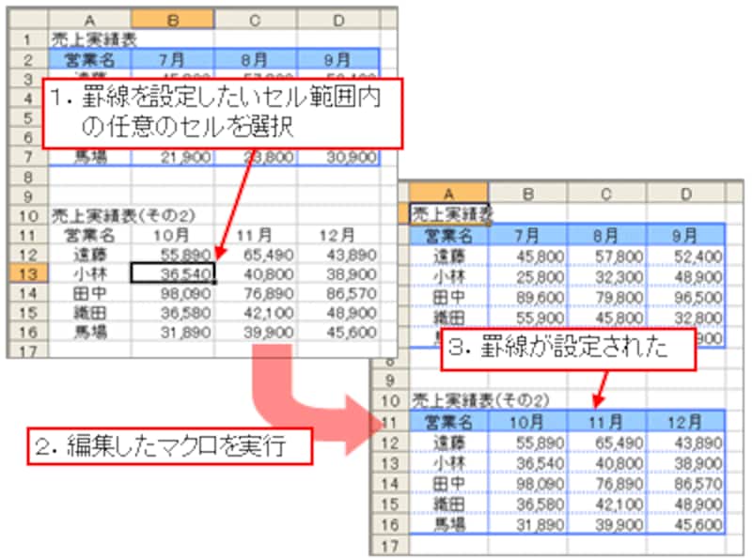Click '小林' cell in left worksheet row 13
The width and height of the screenshot is (752, 560).
89,273
